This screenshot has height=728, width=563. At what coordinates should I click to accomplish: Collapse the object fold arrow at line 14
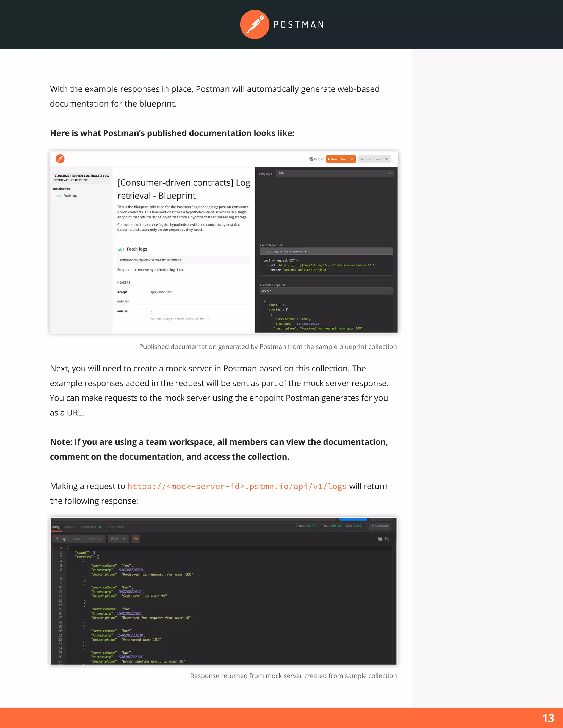pyautogui.click(x=64, y=605)
